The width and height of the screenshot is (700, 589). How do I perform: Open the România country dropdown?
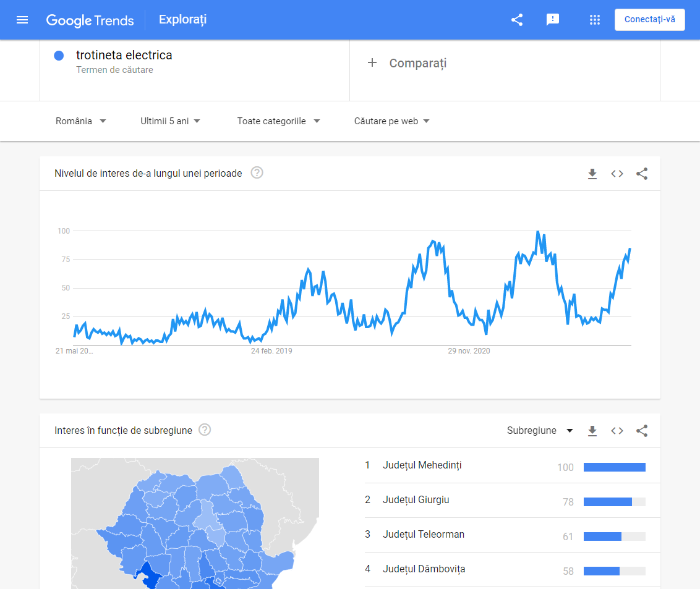tap(81, 121)
